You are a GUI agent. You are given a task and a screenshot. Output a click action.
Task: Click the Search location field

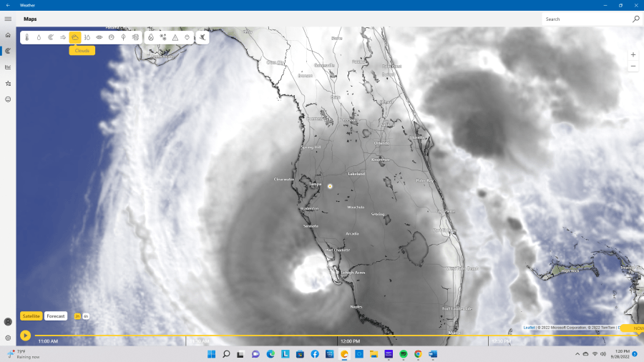point(587,19)
